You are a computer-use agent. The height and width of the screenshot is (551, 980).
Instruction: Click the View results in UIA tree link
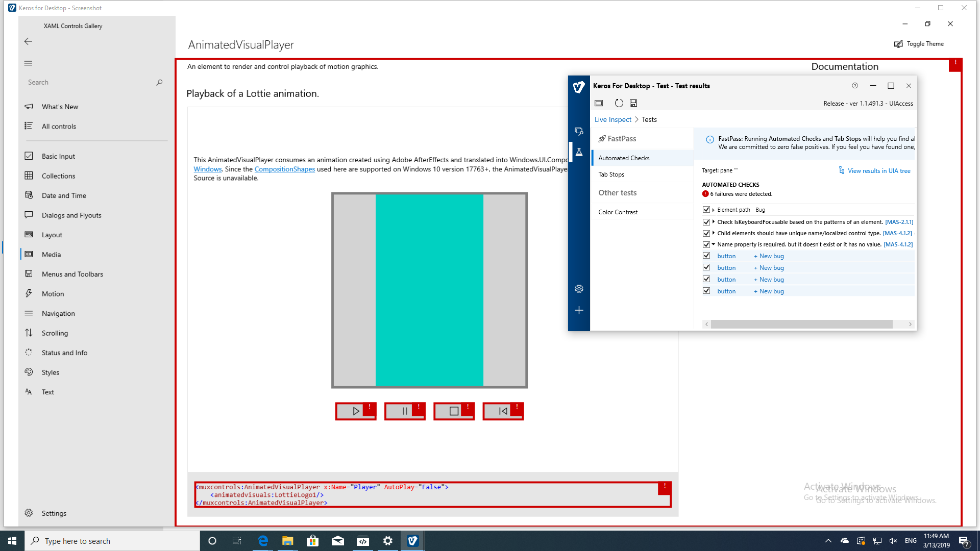coord(879,170)
